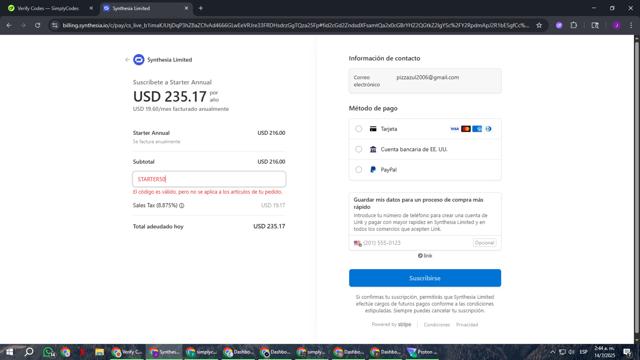This screenshot has width=640, height=360.
Task: Open the country flag selector in phone field
Action: [x=358, y=243]
